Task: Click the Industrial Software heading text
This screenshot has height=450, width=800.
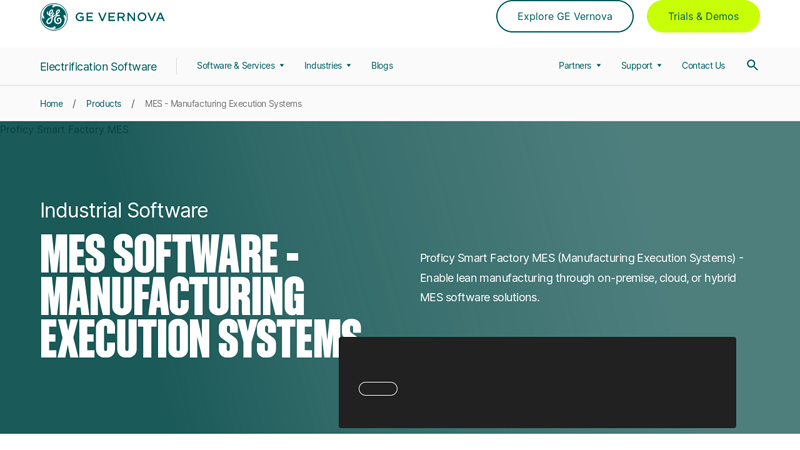Action: (124, 210)
